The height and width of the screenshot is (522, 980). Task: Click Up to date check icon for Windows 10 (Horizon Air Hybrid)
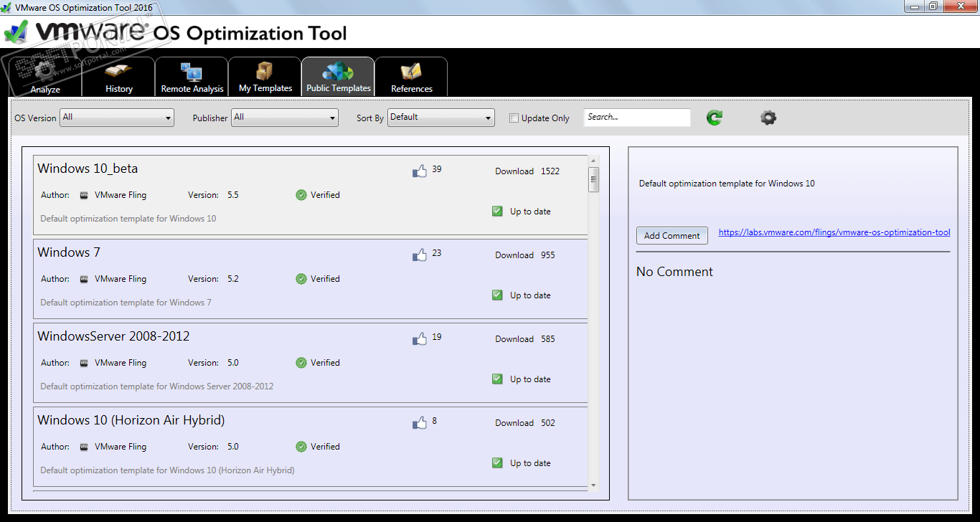[497, 463]
